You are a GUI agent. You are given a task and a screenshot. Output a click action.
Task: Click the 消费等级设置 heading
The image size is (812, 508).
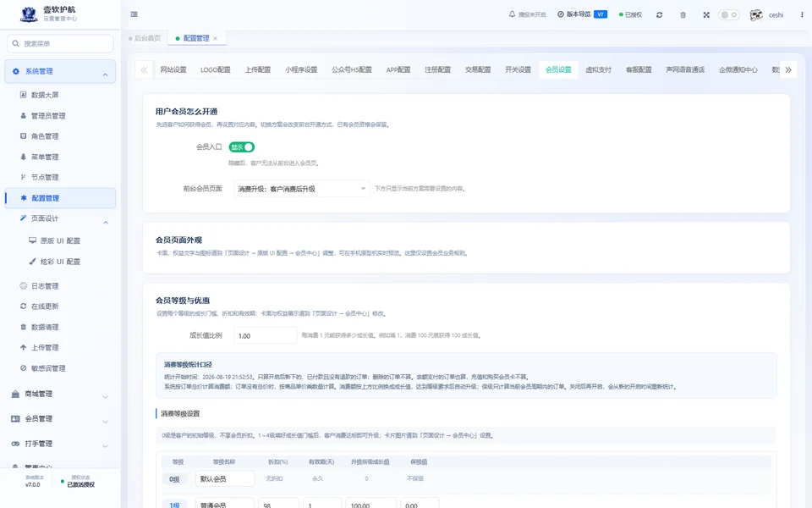click(x=180, y=414)
